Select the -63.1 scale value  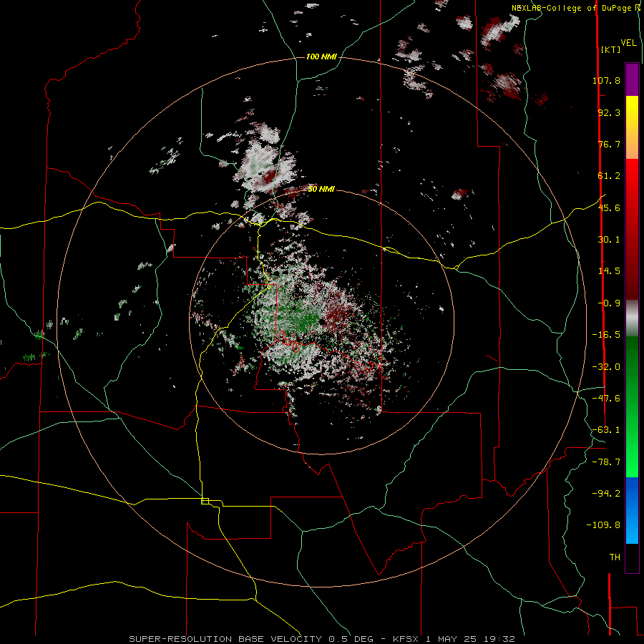tap(606, 430)
